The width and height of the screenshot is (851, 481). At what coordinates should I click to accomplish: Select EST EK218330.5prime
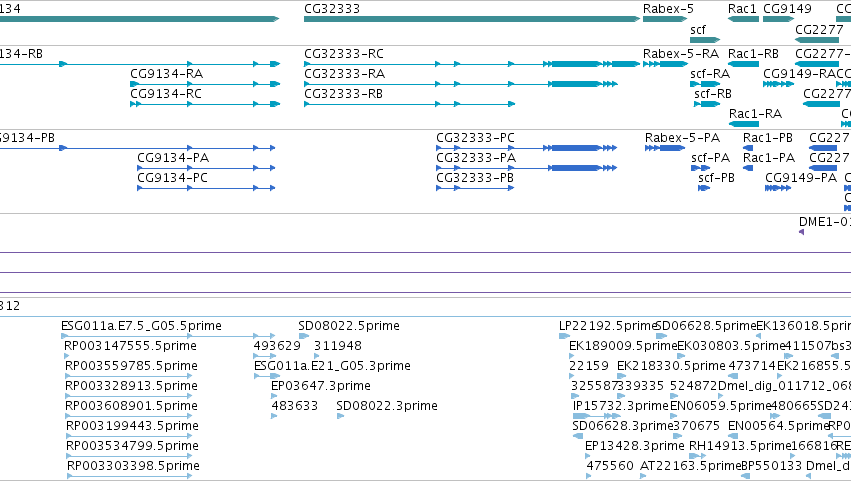tap(671, 366)
